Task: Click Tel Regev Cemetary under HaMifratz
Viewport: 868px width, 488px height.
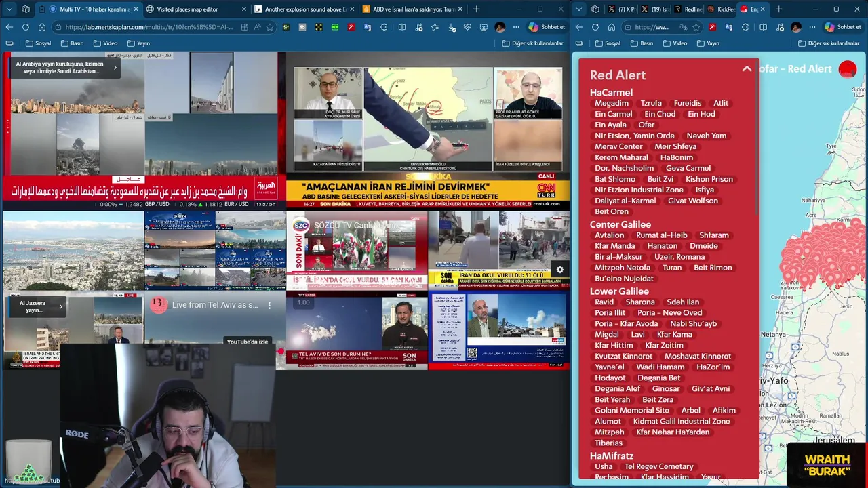Action: (658, 466)
